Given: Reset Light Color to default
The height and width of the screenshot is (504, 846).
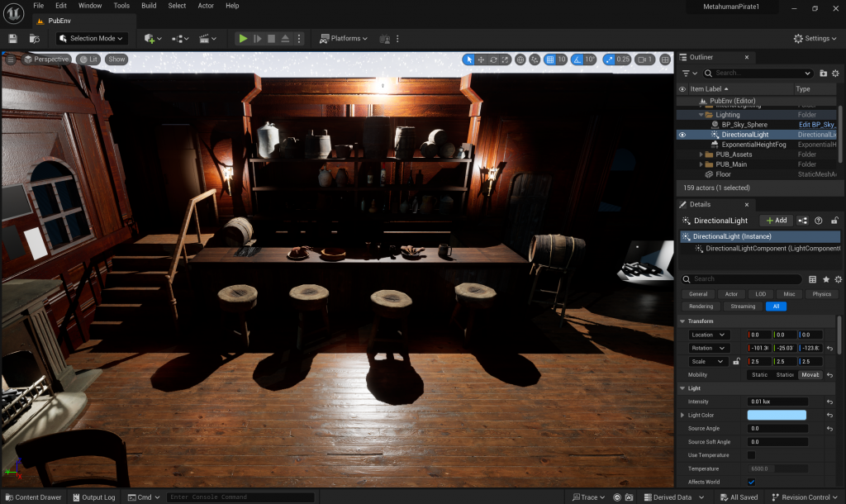Looking at the screenshot, I should (x=829, y=415).
